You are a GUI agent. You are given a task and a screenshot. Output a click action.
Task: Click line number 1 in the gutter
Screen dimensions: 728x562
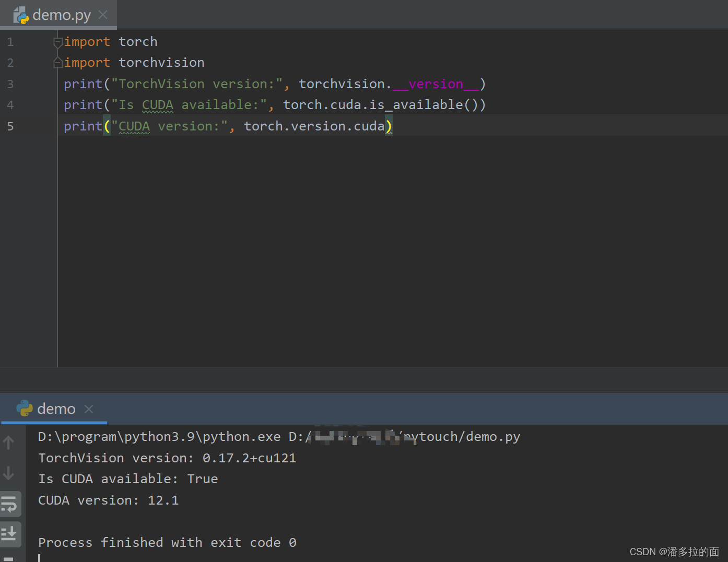pyautogui.click(x=10, y=42)
